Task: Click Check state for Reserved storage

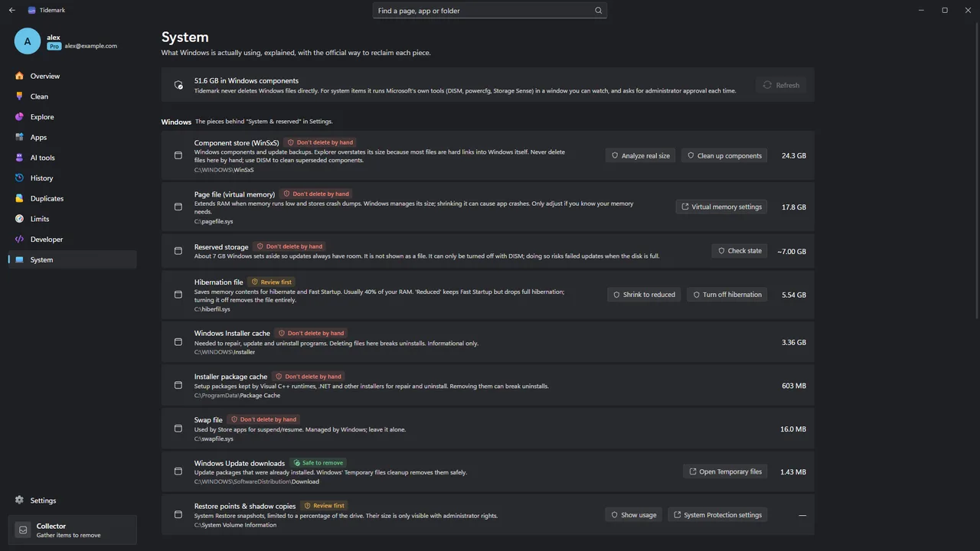Action: (740, 251)
